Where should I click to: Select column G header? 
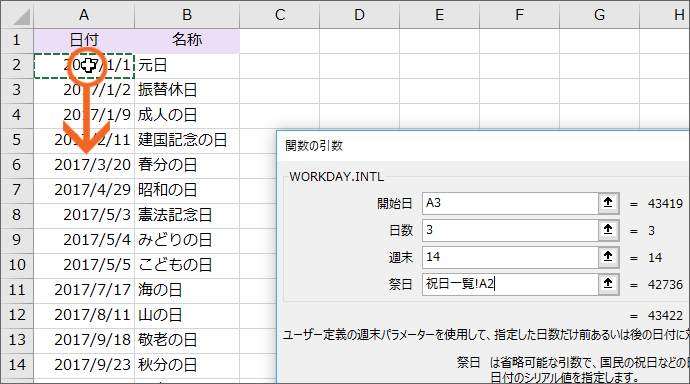(599, 15)
